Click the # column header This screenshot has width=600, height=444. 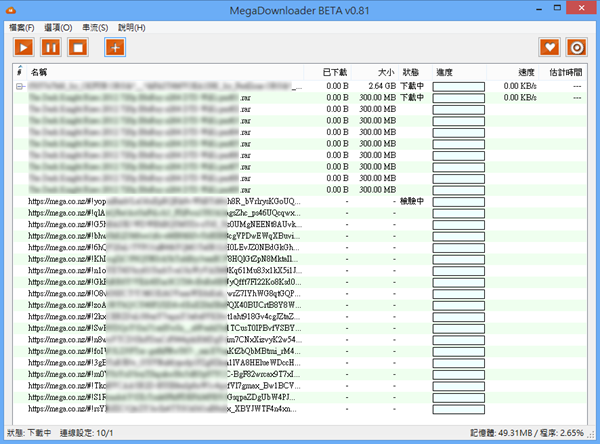(20, 72)
